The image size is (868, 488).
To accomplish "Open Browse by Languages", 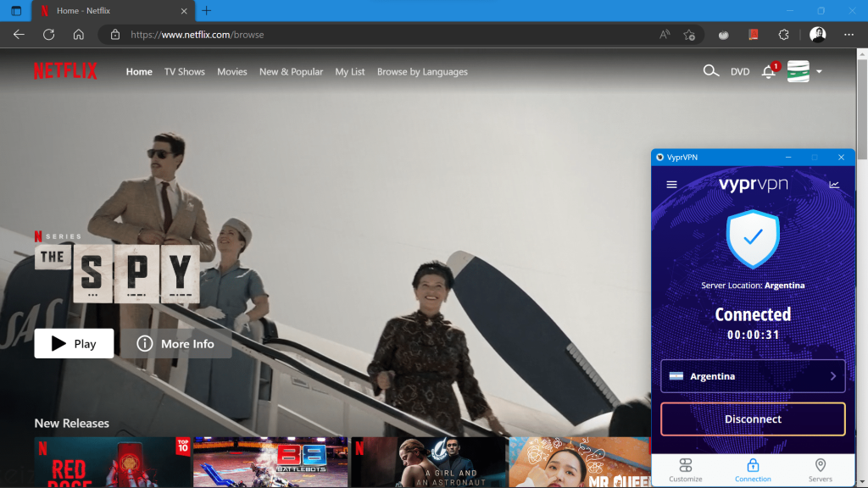I will click(422, 72).
